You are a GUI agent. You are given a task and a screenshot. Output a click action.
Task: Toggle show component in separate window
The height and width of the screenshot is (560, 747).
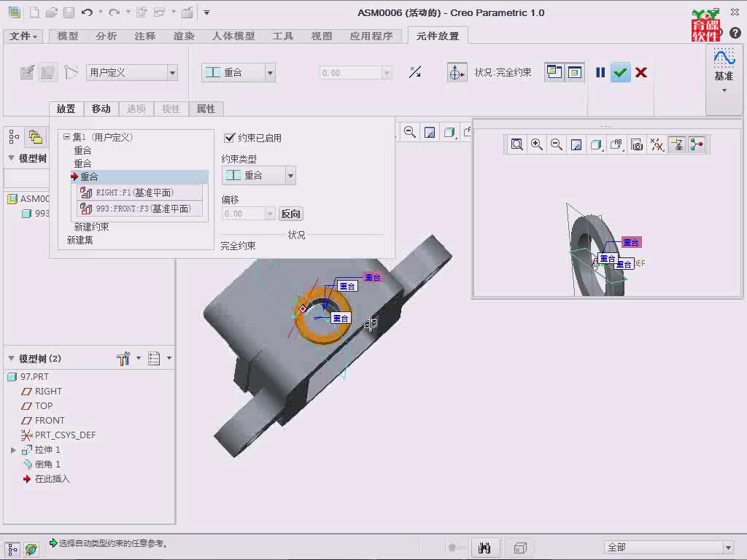[554, 72]
